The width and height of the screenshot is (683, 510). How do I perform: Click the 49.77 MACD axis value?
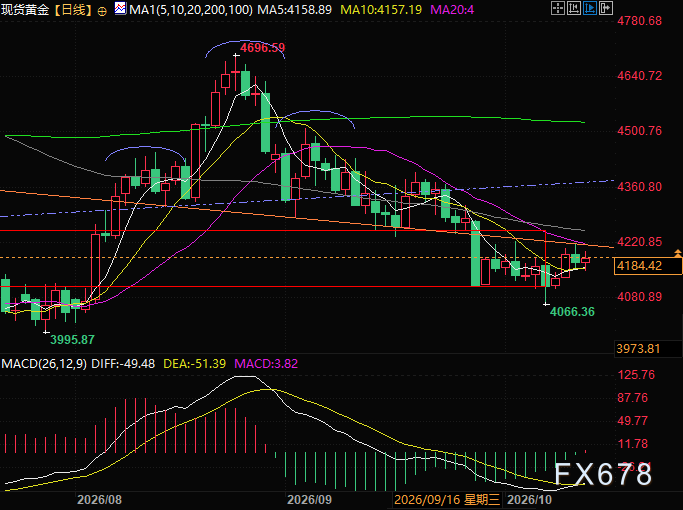coord(633,421)
